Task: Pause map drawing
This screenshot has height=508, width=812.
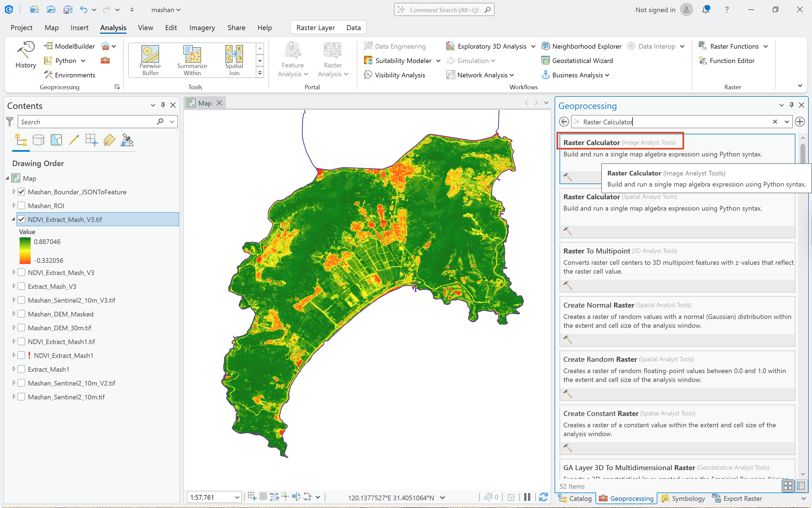Action: (x=527, y=497)
